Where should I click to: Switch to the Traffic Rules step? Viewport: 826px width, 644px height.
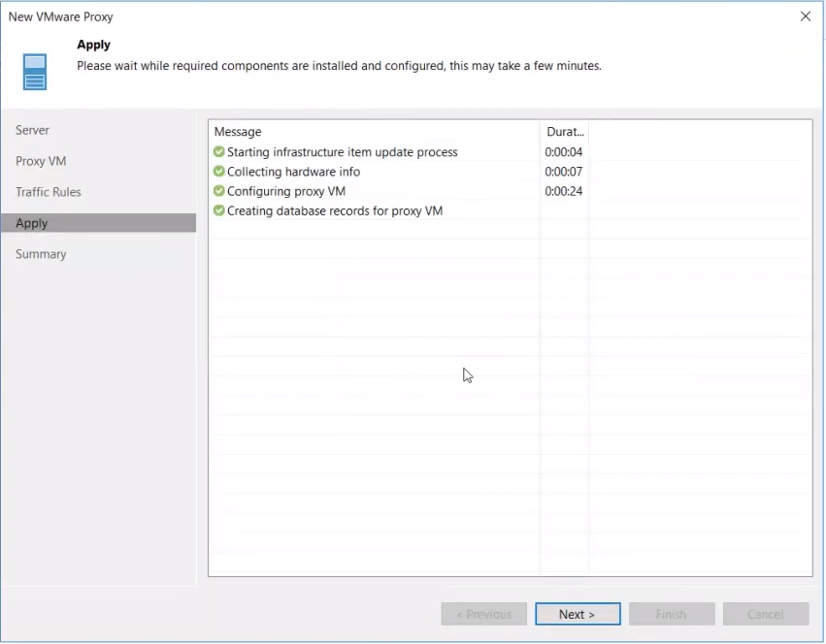[x=48, y=192]
